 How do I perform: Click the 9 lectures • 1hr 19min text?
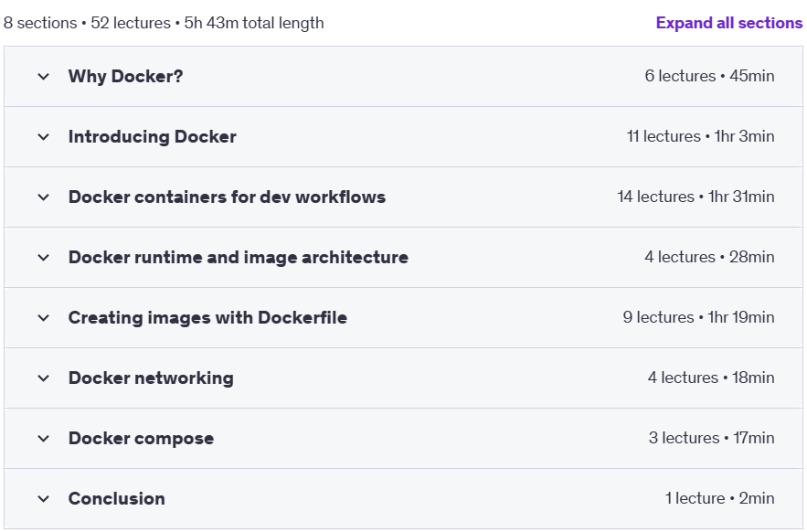(698, 317)
